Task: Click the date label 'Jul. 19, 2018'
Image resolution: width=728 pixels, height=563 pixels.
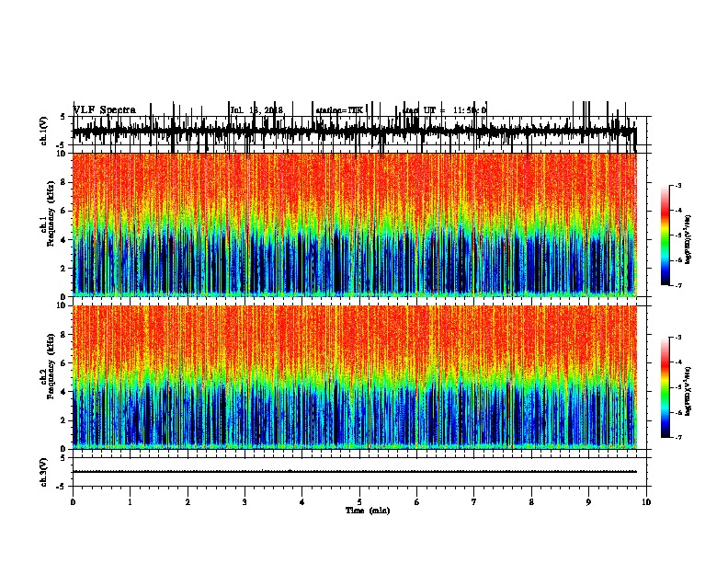Action: [256, 110]
